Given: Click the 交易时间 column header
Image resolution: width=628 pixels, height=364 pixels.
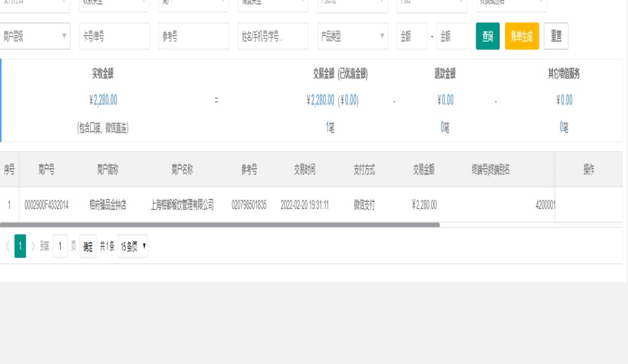Looking at the screenshot, I should (304, 170).
